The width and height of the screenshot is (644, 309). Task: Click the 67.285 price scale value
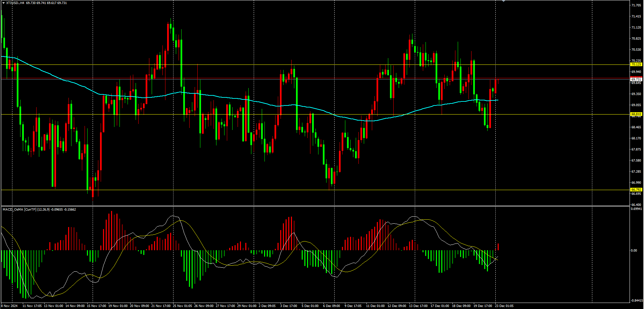636,172
